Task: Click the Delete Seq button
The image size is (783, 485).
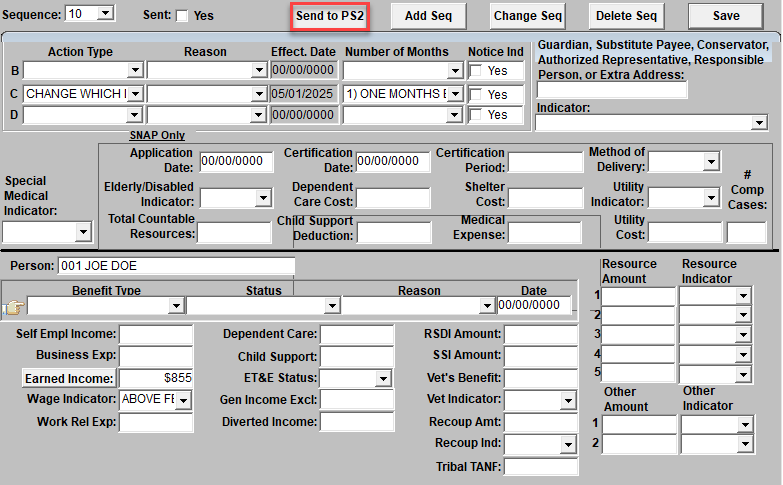Action: pos(626,16)
